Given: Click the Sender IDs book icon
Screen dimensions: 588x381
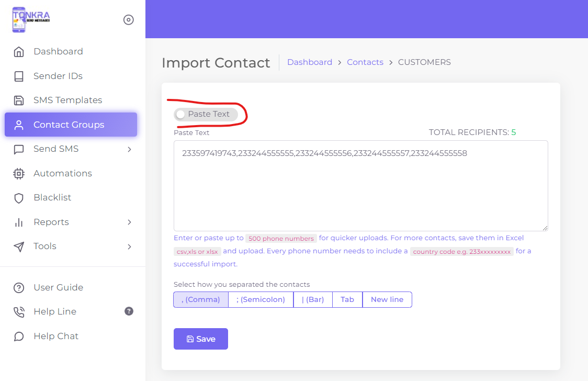Looking at the screenshot, I should tap(19, 76).
